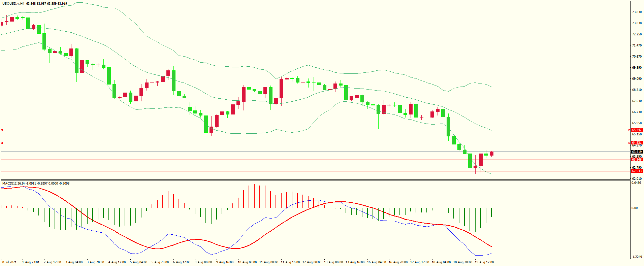
Task: Click the 18 Aug 20:00 time label
Action: tap(462, 262)
